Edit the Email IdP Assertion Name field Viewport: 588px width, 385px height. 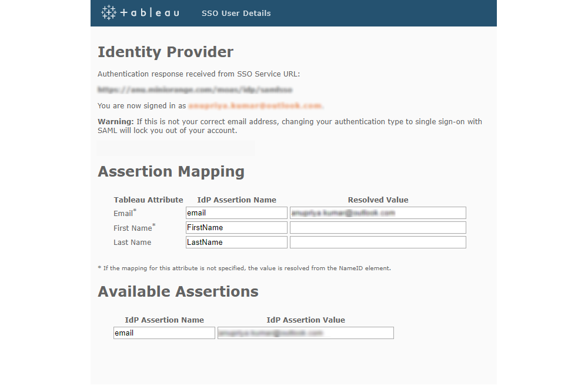[x=236, y=213]
